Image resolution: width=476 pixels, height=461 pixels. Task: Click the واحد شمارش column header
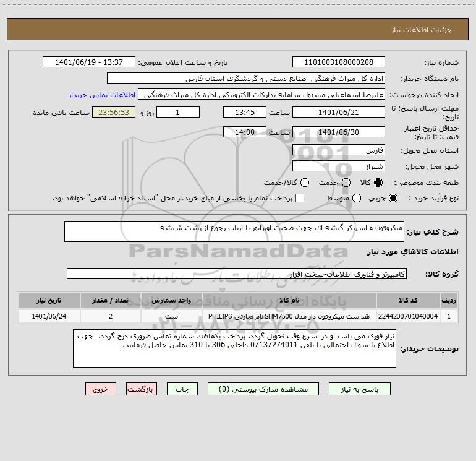[171, 300]
